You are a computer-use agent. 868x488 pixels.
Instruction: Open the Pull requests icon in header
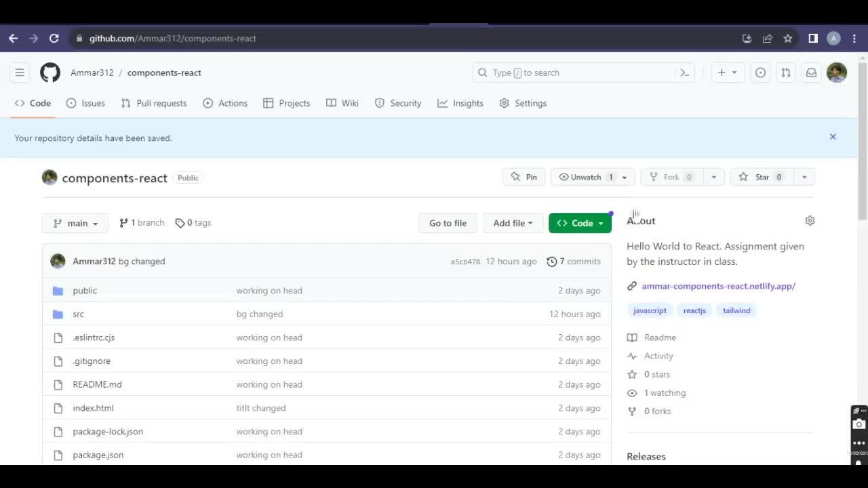point(785,73)
